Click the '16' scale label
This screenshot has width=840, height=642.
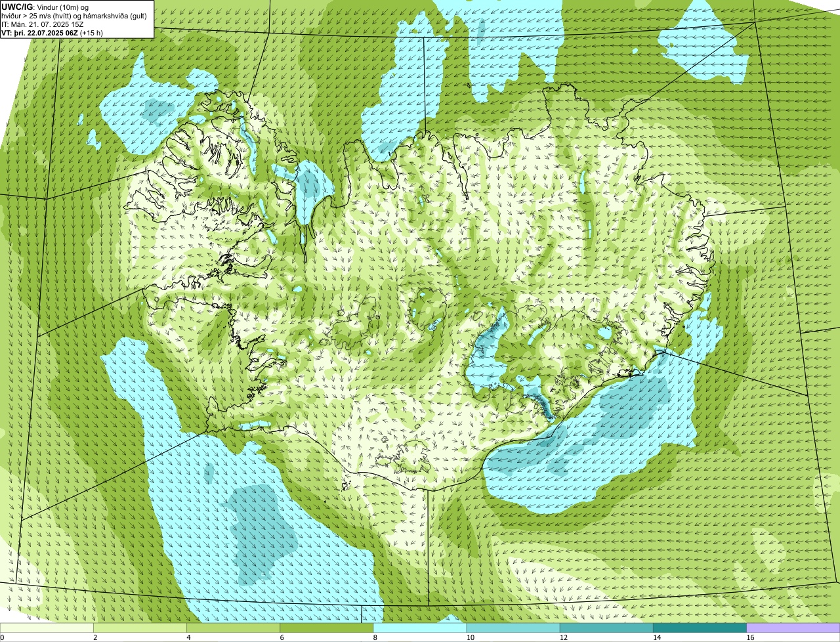[x=750, y=637]
